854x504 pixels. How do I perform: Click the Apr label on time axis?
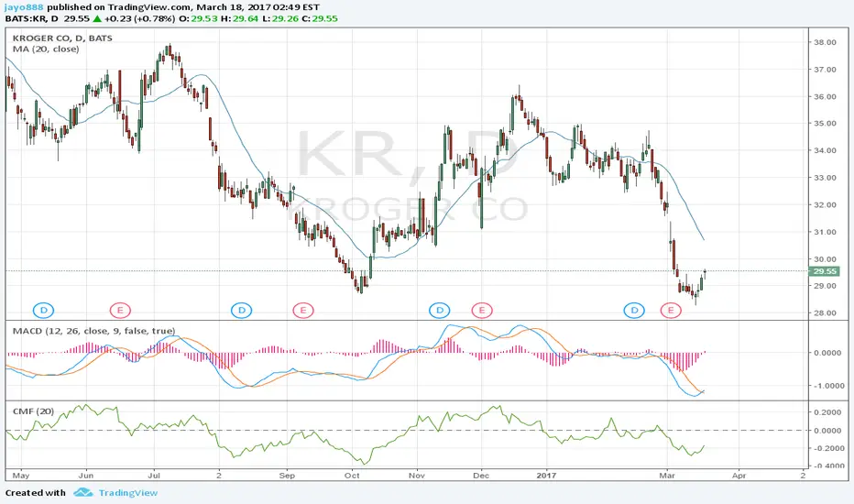point(739,476)
